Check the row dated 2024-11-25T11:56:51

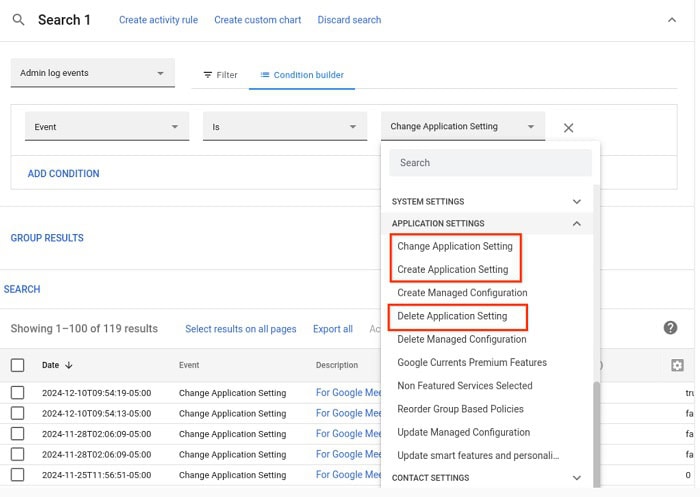click(x=17, y=474)
